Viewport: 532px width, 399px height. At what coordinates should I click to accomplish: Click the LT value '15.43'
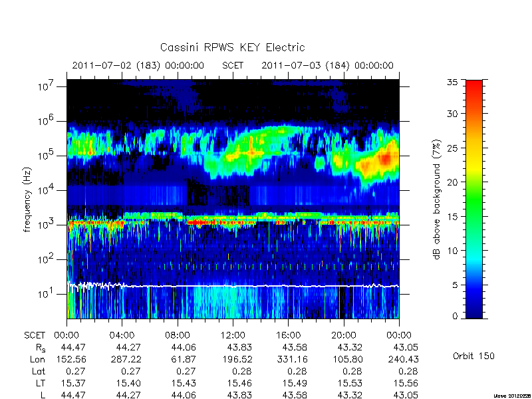click(184, 384)
